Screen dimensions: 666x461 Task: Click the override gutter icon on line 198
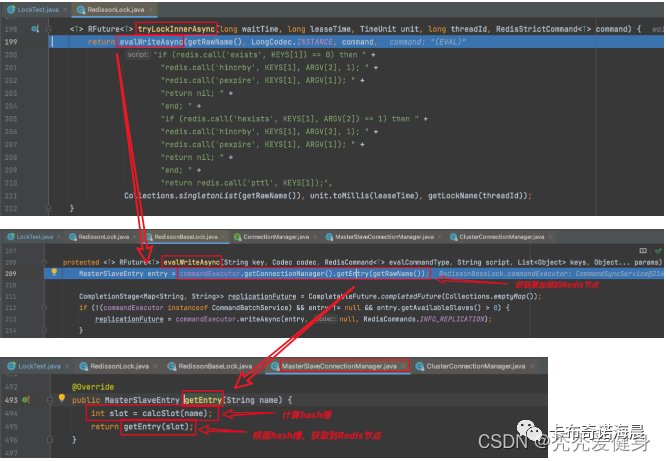35,29
